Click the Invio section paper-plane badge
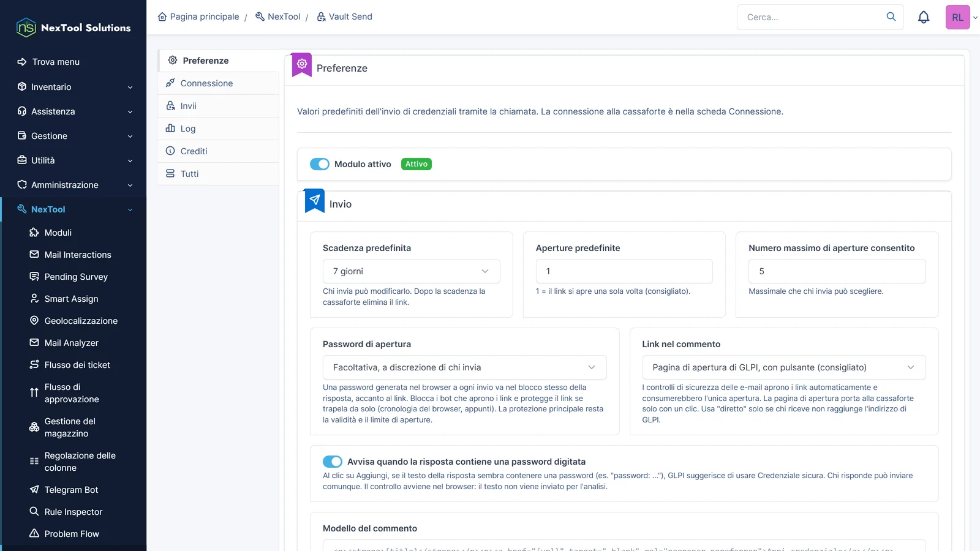This screenshot has height=551, width=980. tap(314, 200)
